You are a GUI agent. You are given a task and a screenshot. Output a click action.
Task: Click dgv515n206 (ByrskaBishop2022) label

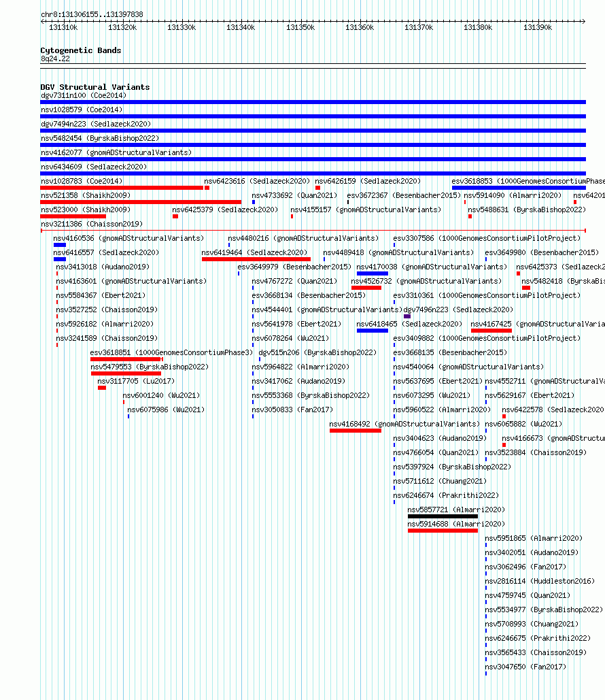[317, 352]
